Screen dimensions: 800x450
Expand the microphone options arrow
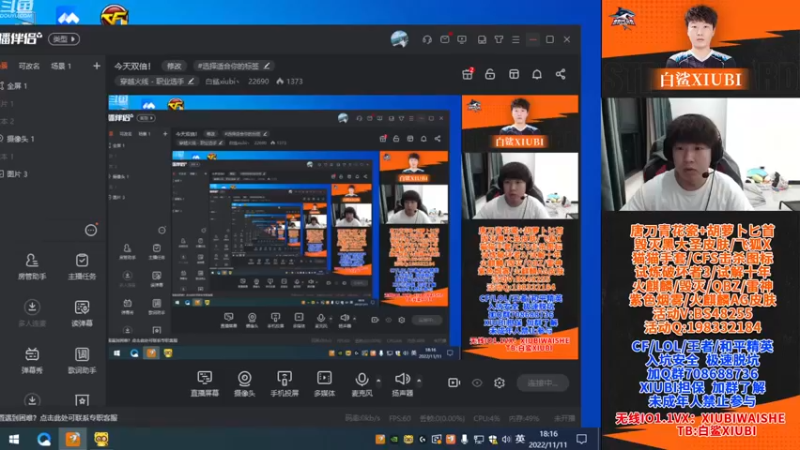pos(379,381)
